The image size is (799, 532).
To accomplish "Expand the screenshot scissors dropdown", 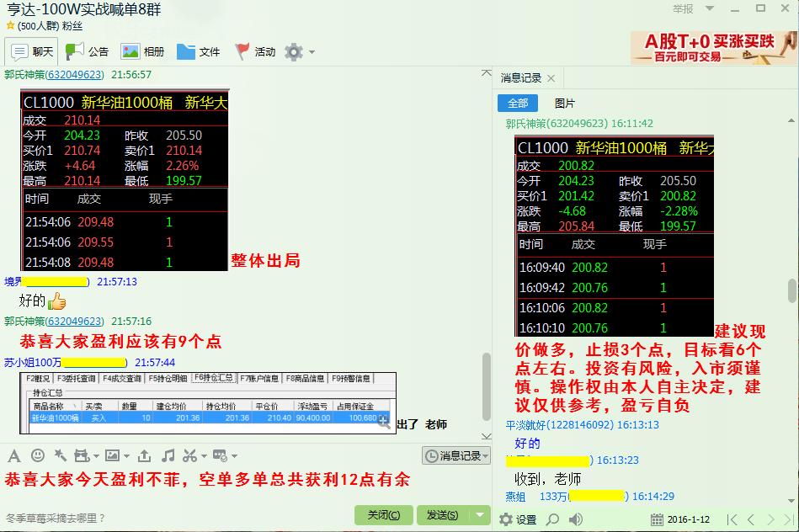I will pyautogui.click(x=202, y=456).
